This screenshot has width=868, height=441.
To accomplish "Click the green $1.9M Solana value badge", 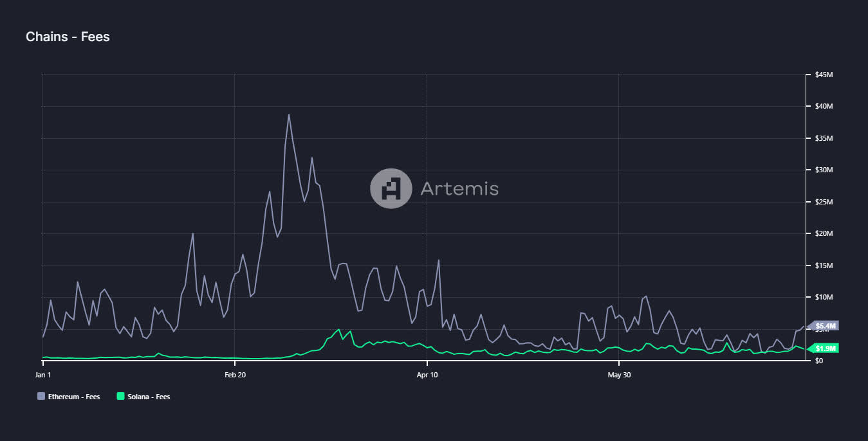I will 825,348.
